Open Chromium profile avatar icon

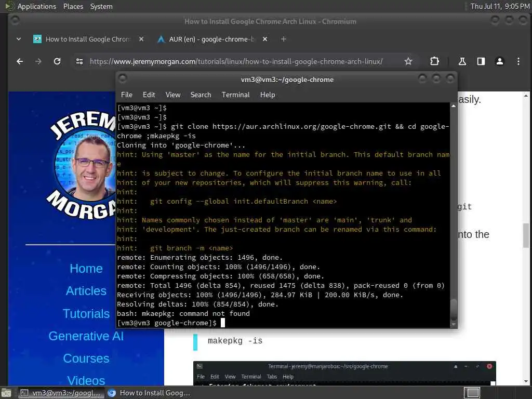pos(499,61)
